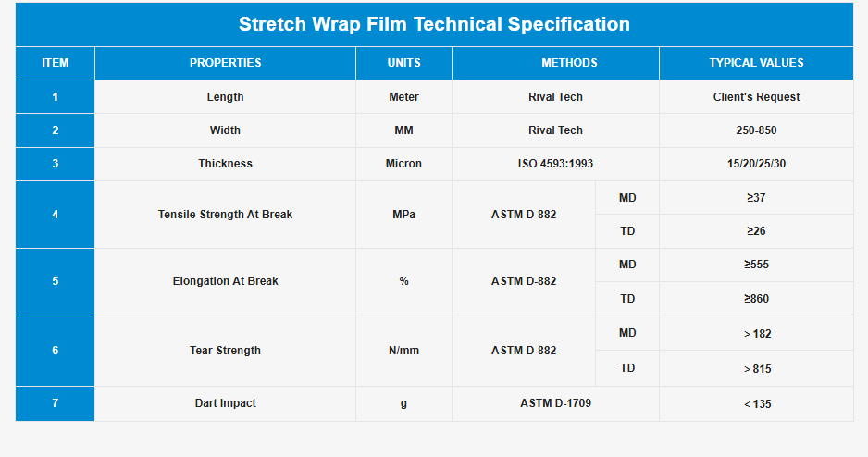Select the 15/20/25/30 thickness value
Viewport: 868px width, 457px height.
[x=756, y=164]
